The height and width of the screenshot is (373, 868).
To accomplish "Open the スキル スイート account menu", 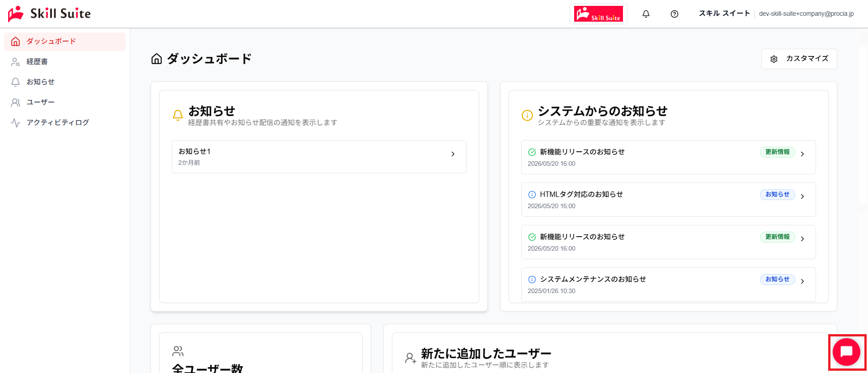I will pos(724,14).
